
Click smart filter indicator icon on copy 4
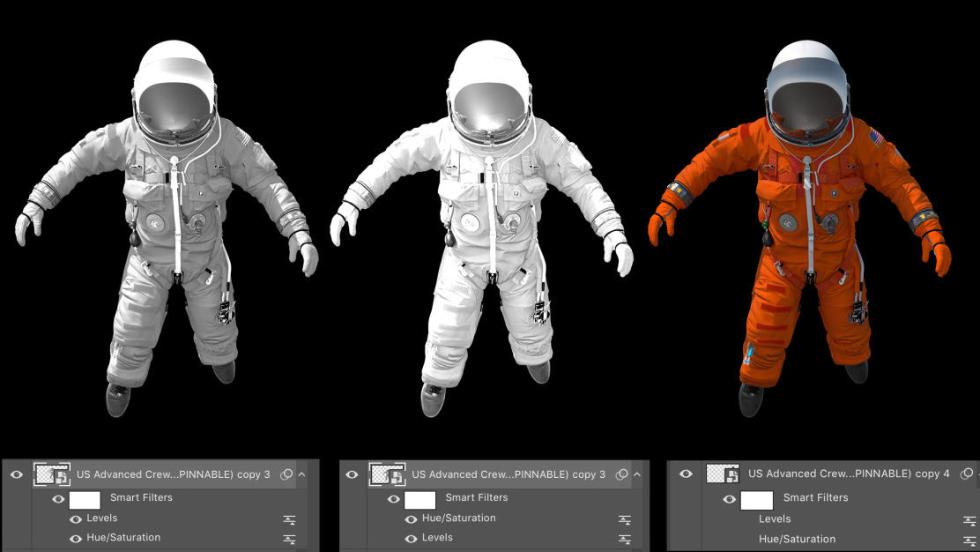click(x=966, y=474)
